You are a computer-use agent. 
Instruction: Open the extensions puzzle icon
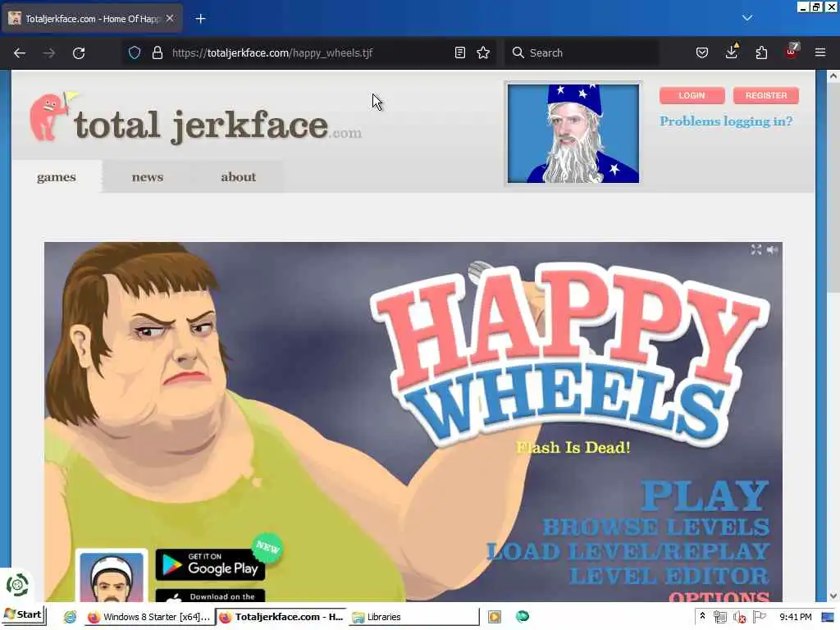(761, 52)
